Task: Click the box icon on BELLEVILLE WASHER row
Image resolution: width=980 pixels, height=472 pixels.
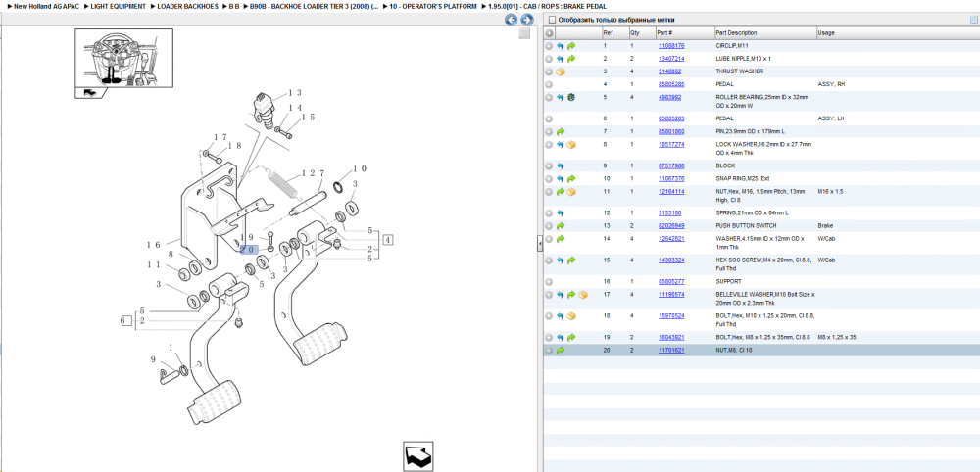Action: click(x=582, y=295)
